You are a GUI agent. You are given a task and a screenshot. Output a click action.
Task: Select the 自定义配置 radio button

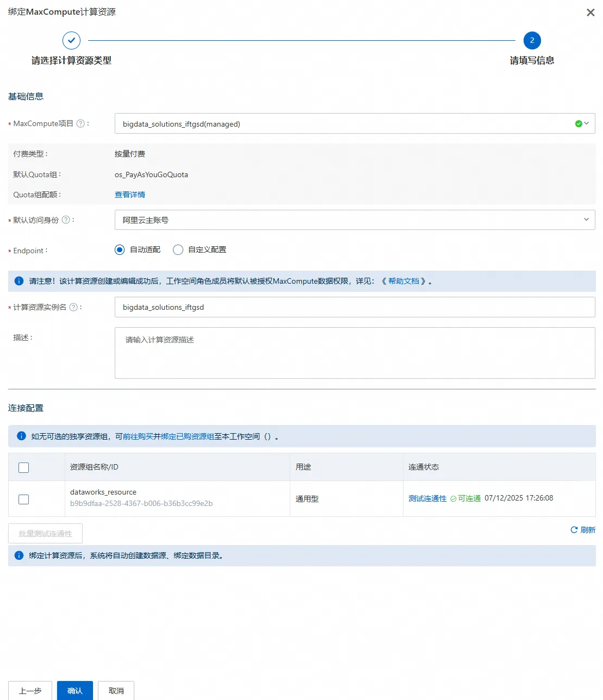tap(178, 250)
